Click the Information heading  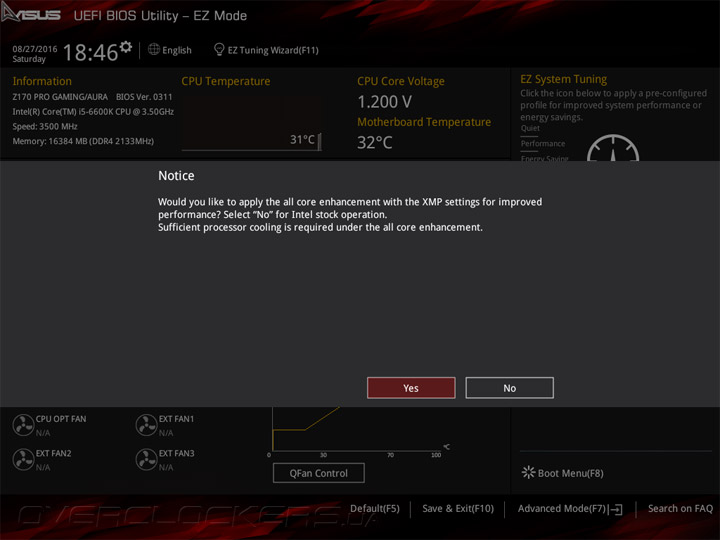[42, 81]
